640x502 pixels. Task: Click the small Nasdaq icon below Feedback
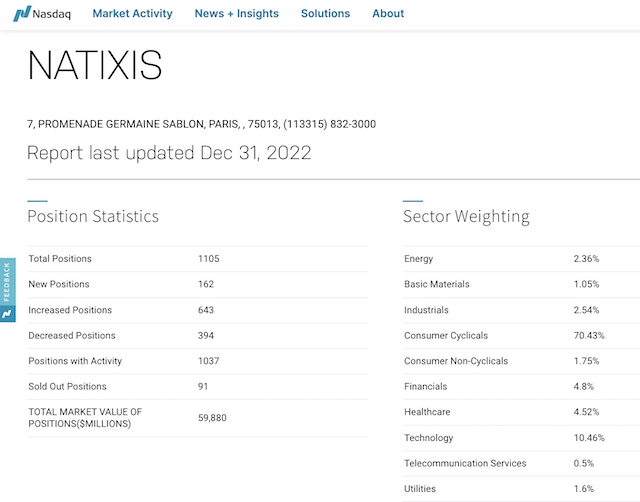pos(7,314)
